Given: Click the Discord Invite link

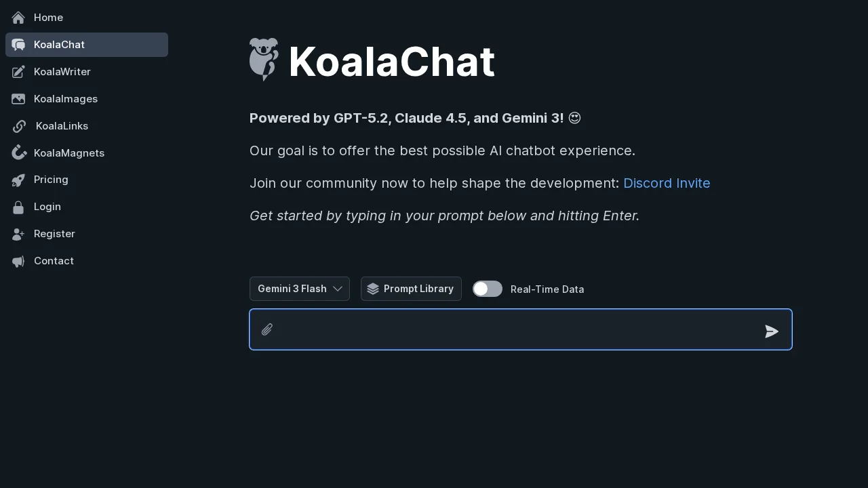Looking at the screenshot, I should pos(667,183).
